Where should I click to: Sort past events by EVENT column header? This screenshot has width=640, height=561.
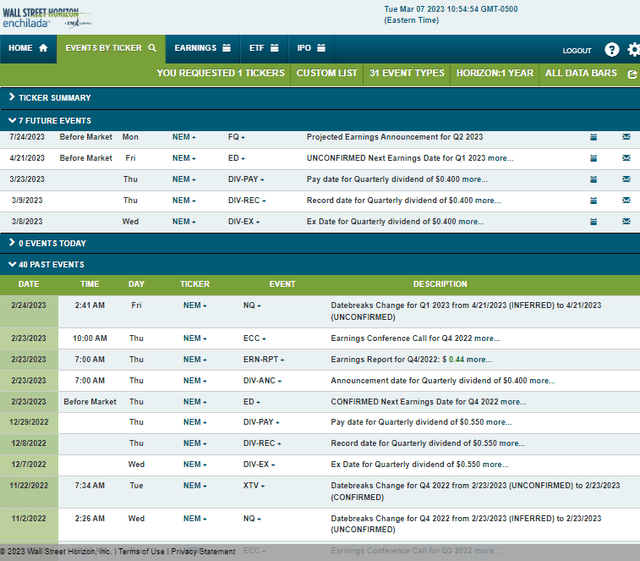pos(282,284)
